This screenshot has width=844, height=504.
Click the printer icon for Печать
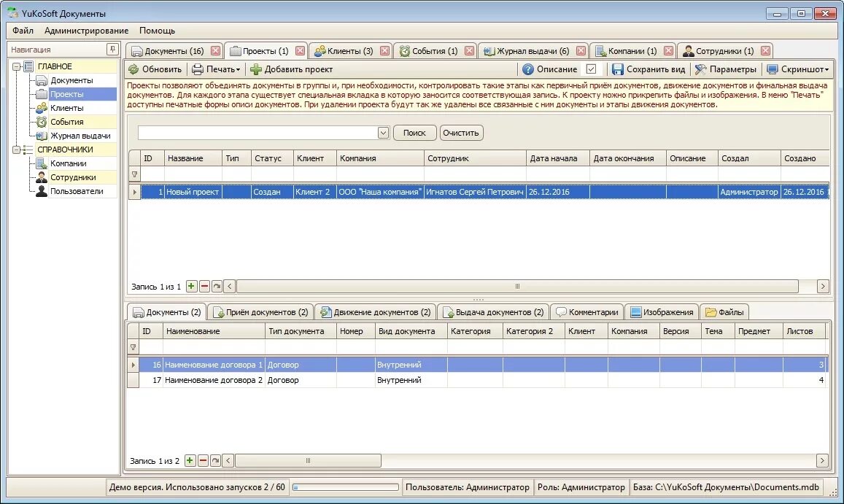pos(198,69)
